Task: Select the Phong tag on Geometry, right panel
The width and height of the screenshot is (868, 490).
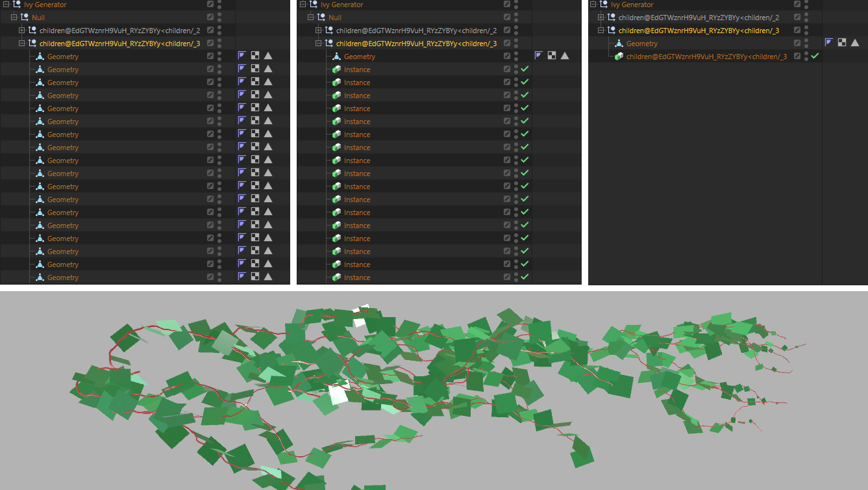Action: [829, 43]
